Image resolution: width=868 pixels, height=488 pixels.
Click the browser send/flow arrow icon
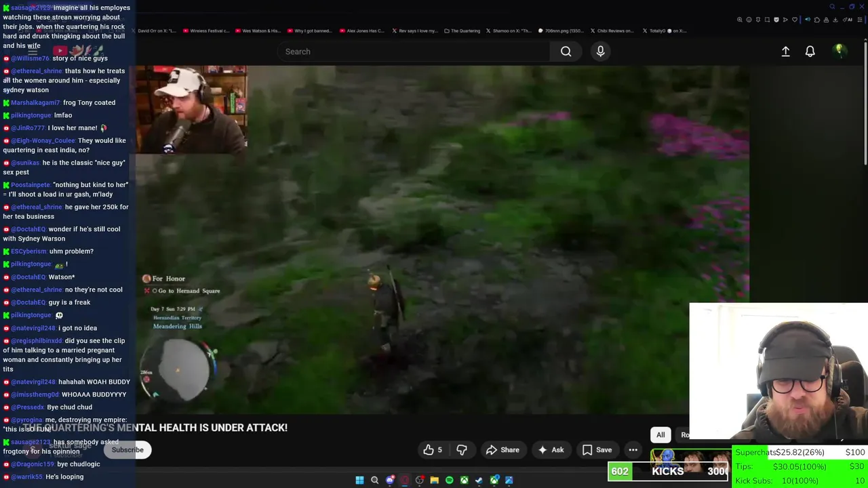[x=785, y=20]
